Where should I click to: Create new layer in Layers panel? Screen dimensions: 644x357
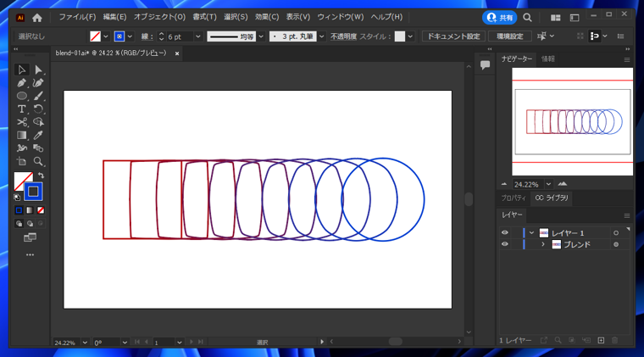click(601, 340)
